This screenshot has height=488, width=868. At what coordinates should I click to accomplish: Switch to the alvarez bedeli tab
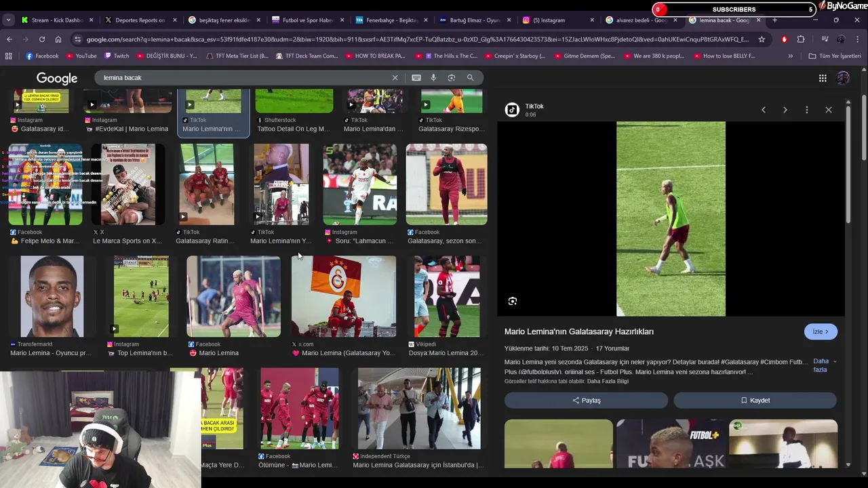(641, 20)
